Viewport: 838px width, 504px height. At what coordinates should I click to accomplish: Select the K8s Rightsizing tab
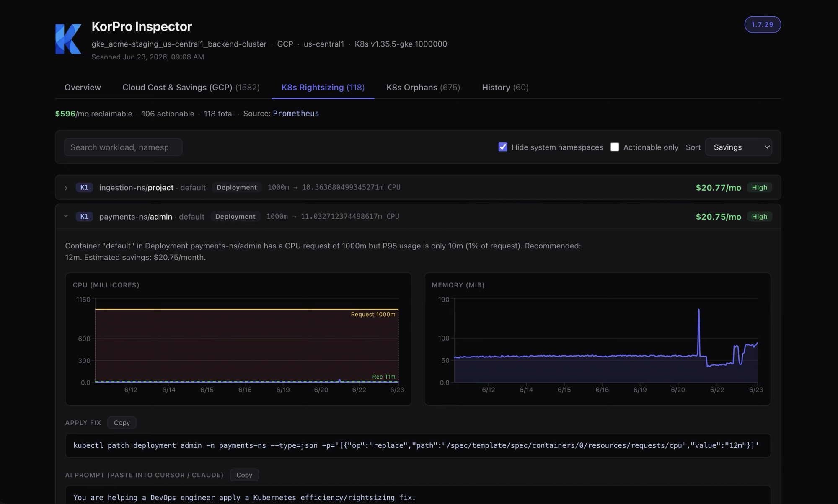point(323,87)
